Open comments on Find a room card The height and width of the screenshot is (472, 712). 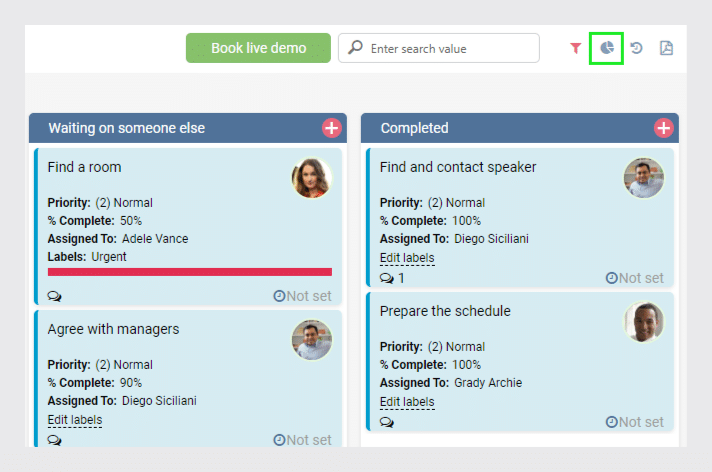pos(54,296)
